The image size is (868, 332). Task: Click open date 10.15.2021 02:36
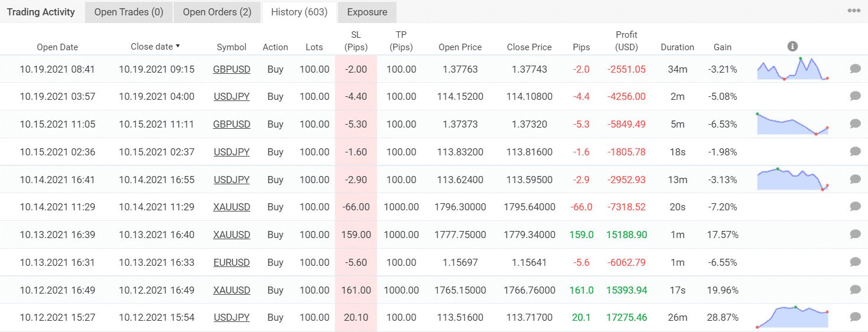(x=57, y=152)
